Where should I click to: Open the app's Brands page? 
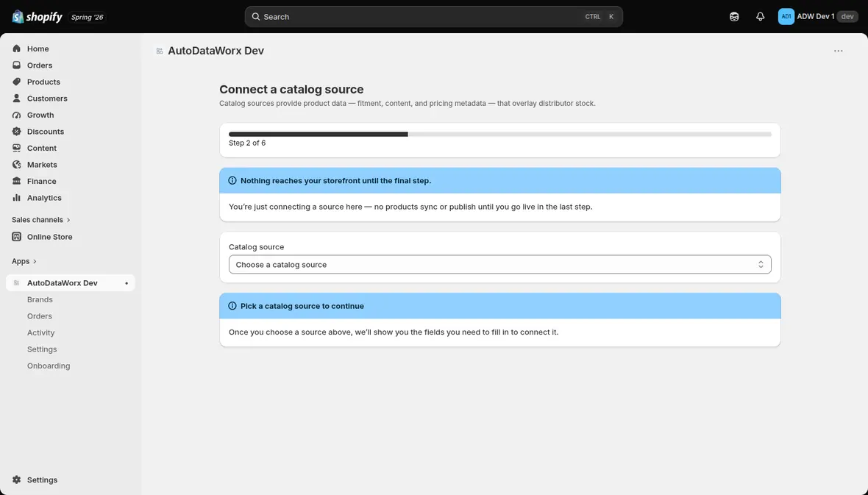pos(40,299)
